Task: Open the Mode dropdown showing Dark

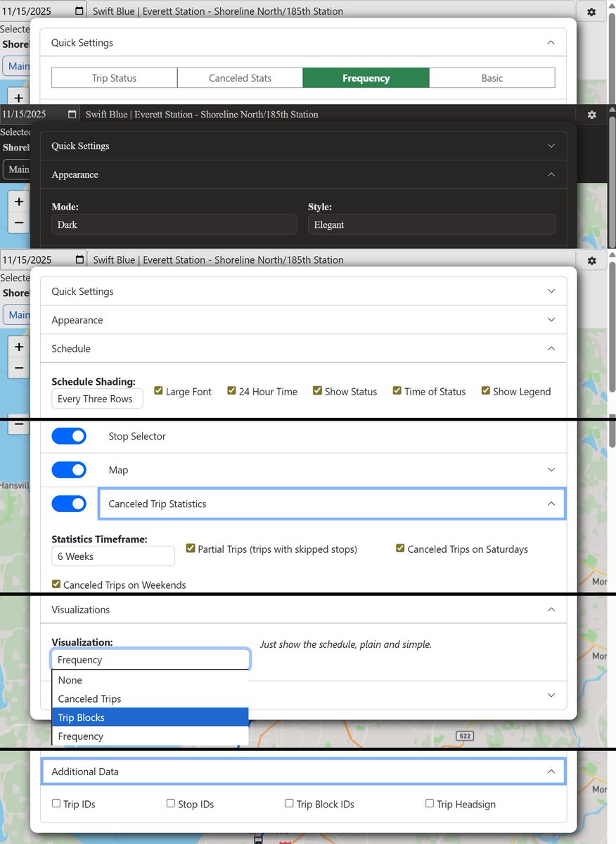Action: pyautogui.click(x=174, y=225)
